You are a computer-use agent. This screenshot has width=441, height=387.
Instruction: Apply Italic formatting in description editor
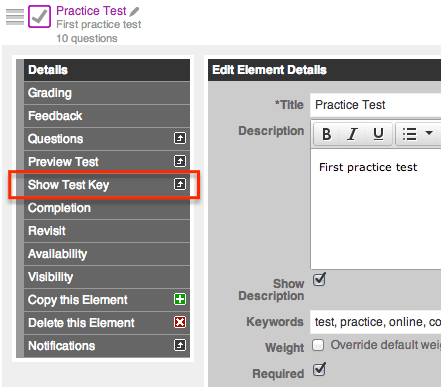pos(352,134)
